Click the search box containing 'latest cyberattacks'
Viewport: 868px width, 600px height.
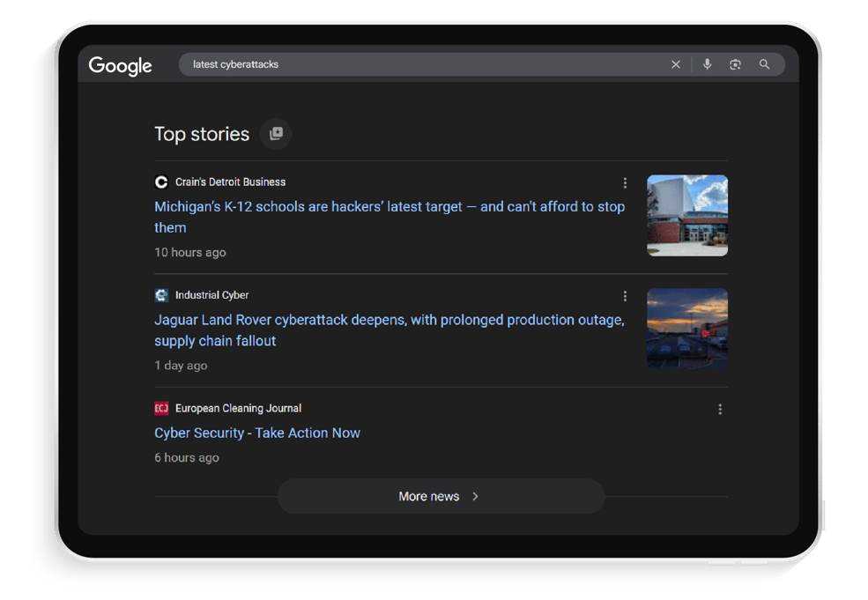click(423, 64)
